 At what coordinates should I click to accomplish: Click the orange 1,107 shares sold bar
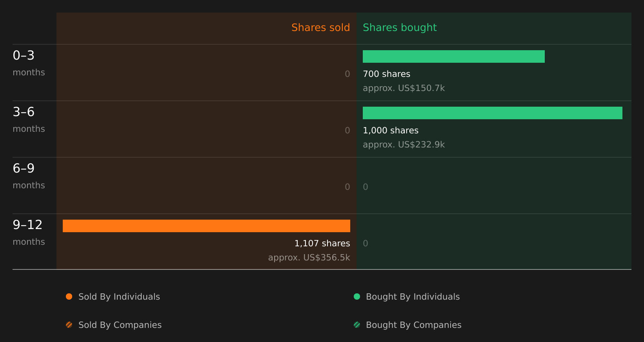point(206,226)
